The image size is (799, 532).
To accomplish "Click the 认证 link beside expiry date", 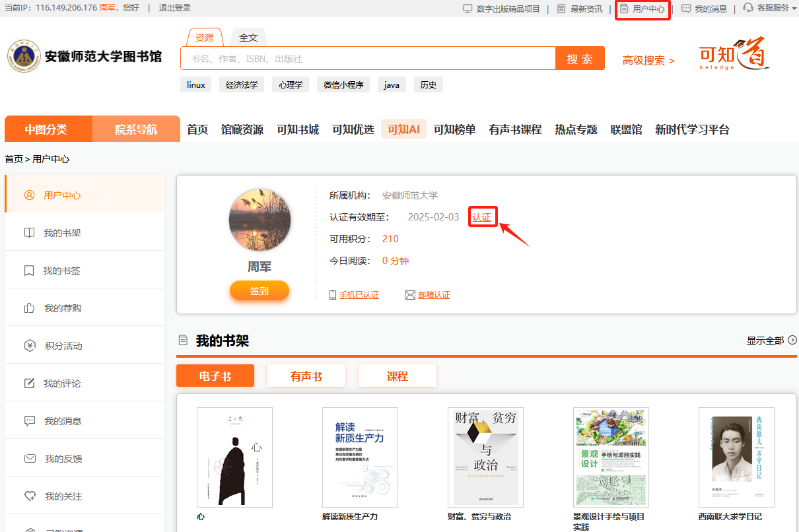I will tap(482, 217).
